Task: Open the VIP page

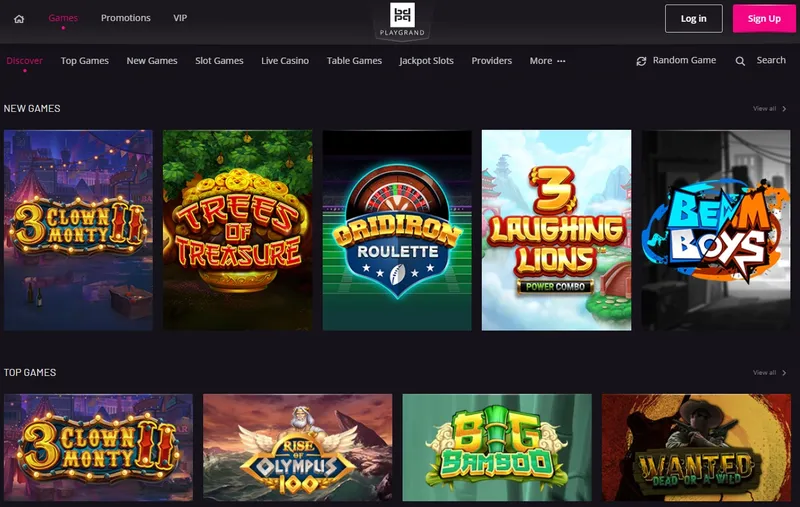Action: [x=180, y=18]
